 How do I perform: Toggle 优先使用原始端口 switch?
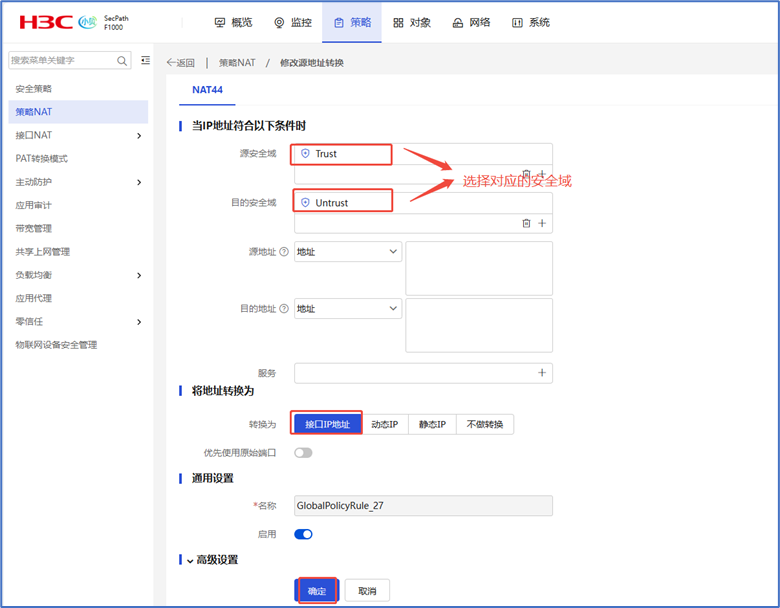click(303, 453)
